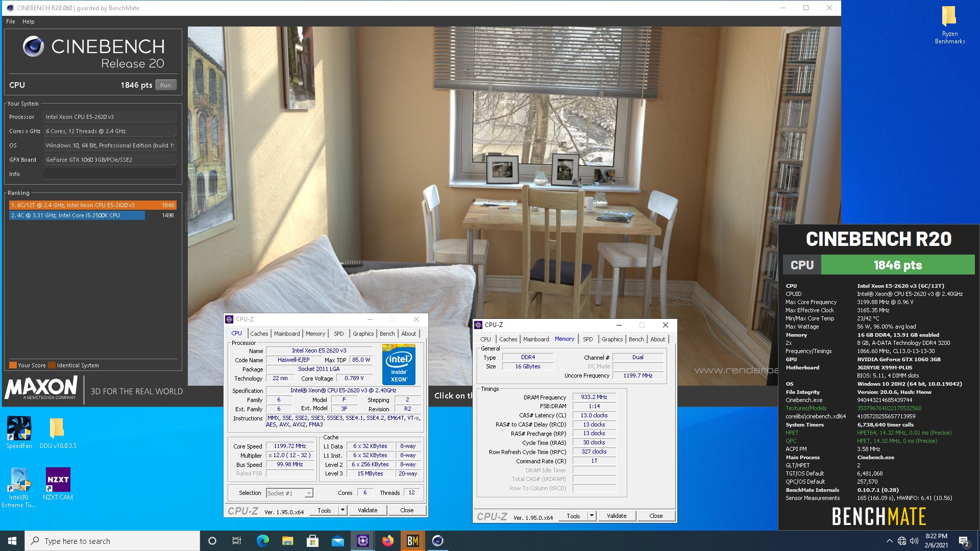Click Validate in left CPU-Z window
This screenshot has height=551, width=980.
[x=367, y=510]
